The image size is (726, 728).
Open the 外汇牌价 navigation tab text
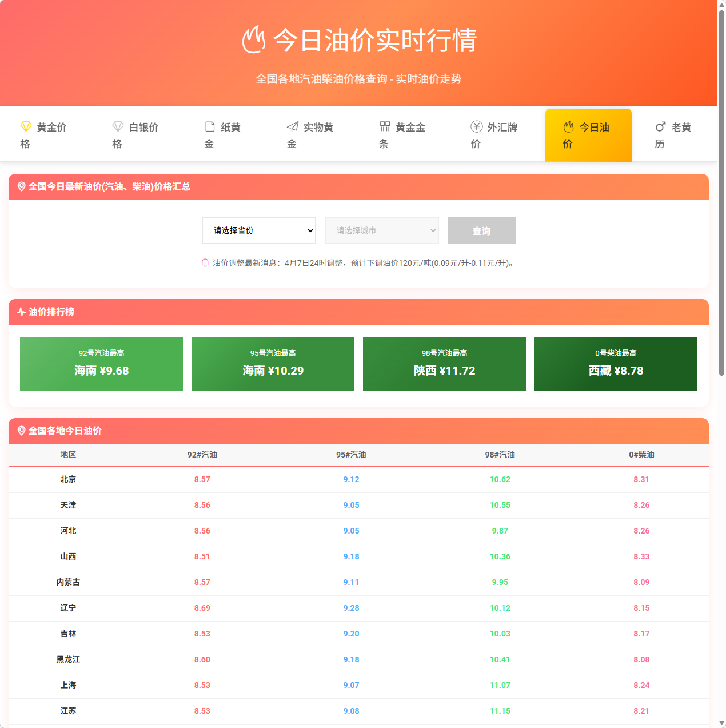(502, 128)
